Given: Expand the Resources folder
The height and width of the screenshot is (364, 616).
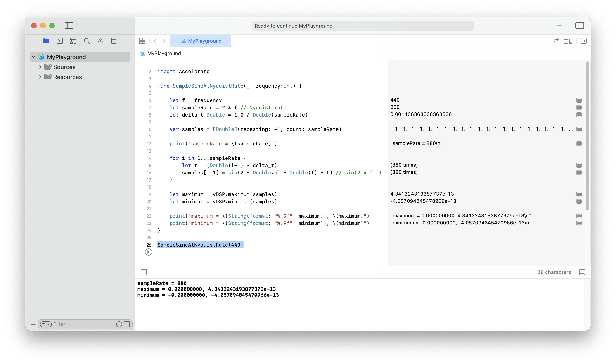Looking at the screenshot, I should click(40, 77).
